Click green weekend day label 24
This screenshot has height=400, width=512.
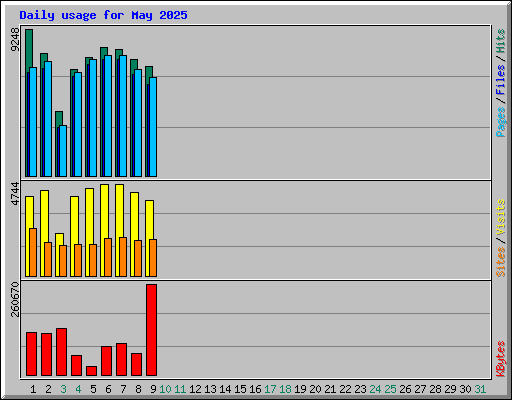[375, 389]
